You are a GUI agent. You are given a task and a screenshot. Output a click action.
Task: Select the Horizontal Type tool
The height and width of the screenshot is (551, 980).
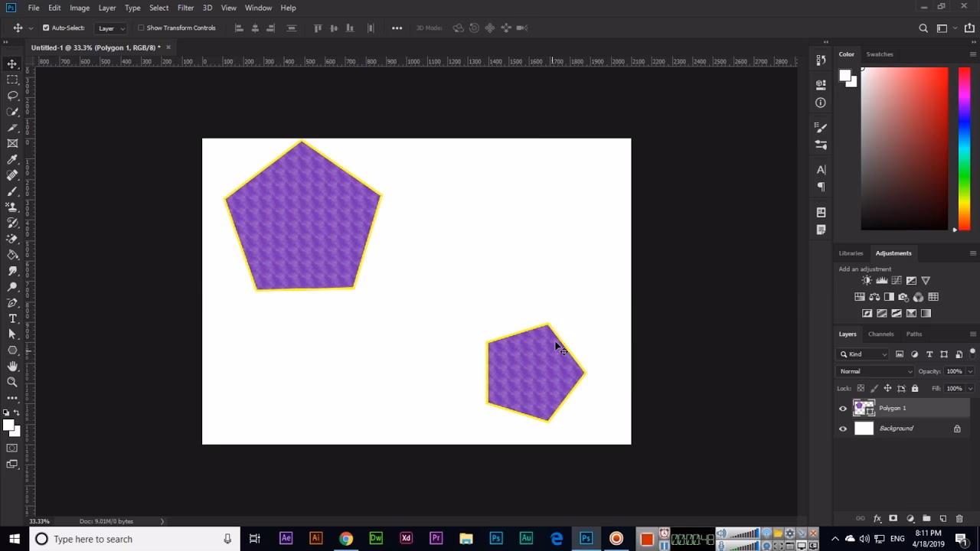click(11, 318)
